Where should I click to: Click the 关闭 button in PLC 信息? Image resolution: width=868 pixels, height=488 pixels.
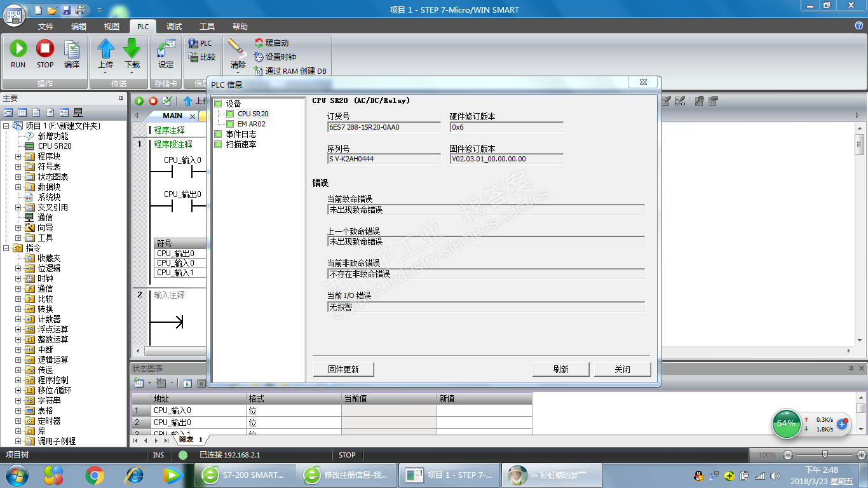pyautogui.click(x=623, y=369)
